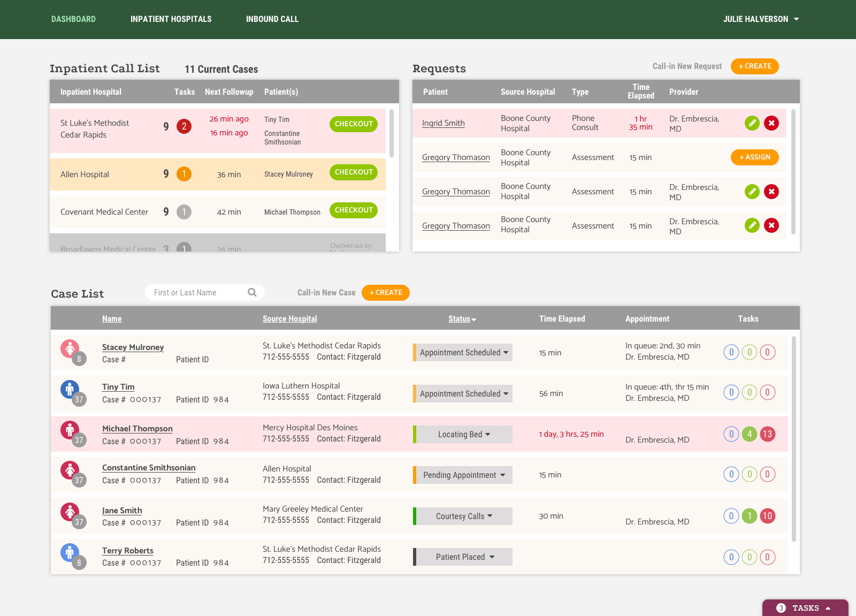Switch to the Inpatient Hospitals tab
Screen dimensions: 856x616
(171, 19)
